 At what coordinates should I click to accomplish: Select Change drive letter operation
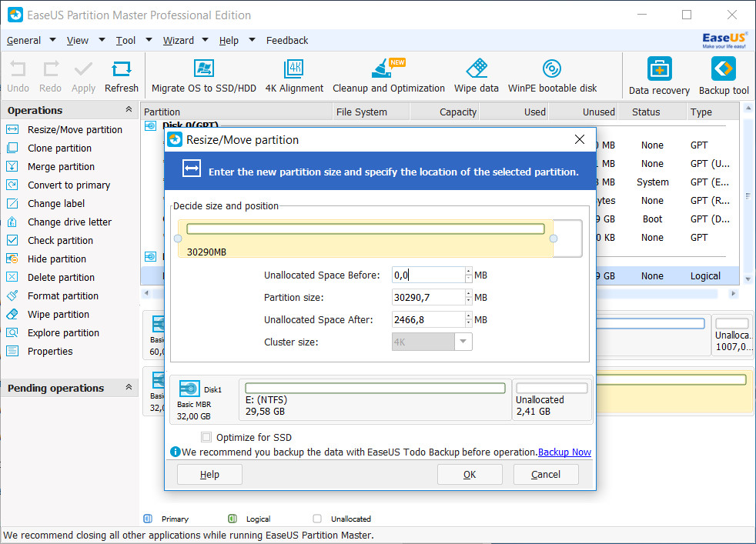coord(69,222)
